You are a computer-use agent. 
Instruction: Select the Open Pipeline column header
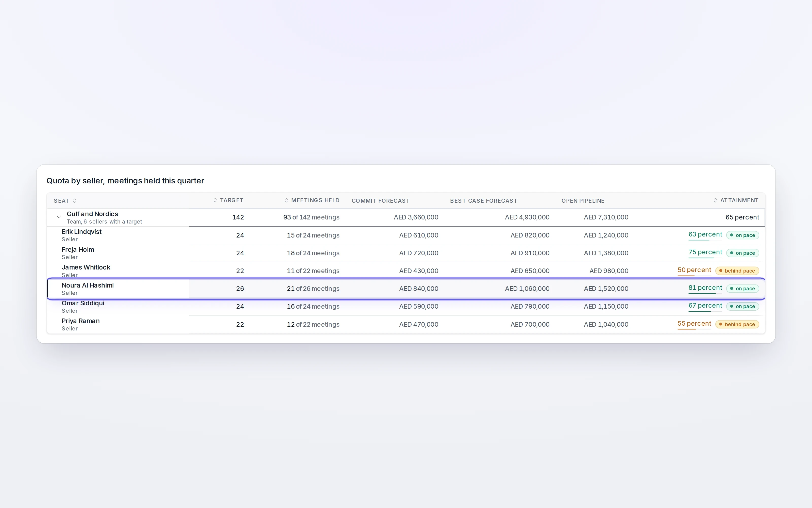click(x=583, y=201)
